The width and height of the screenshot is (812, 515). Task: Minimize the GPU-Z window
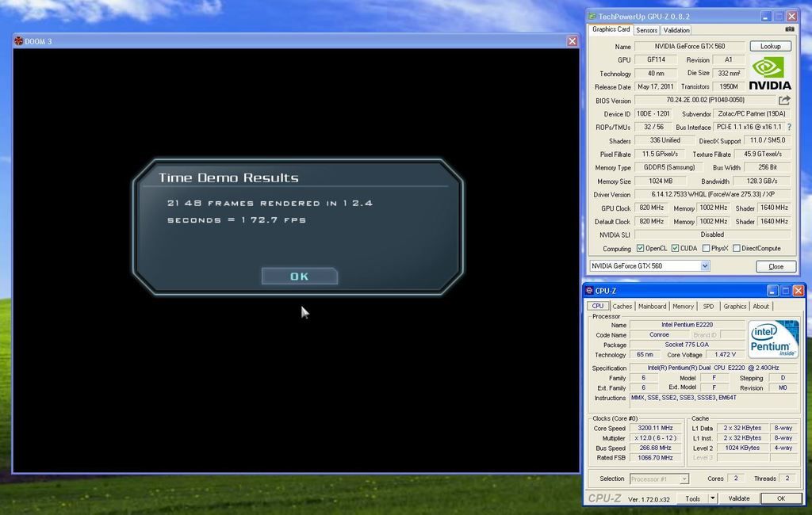766,17
